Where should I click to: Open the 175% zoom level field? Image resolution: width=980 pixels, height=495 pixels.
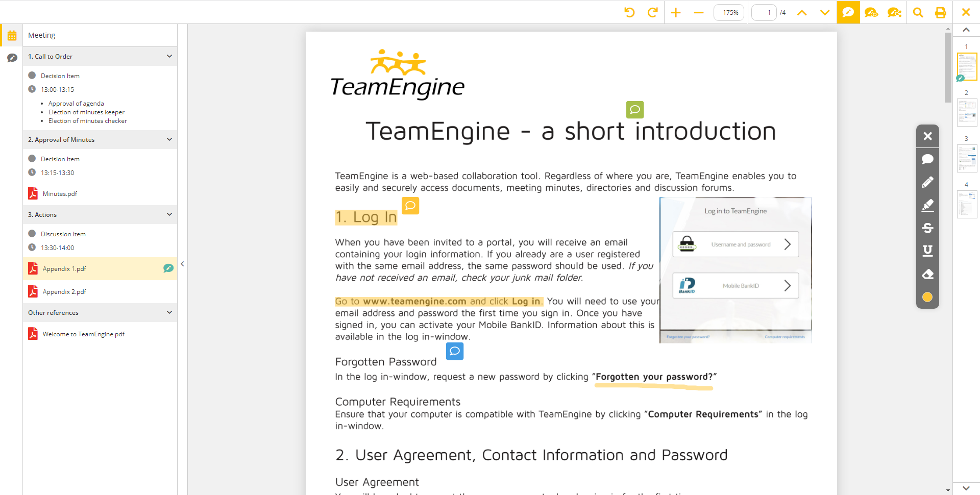729,12
